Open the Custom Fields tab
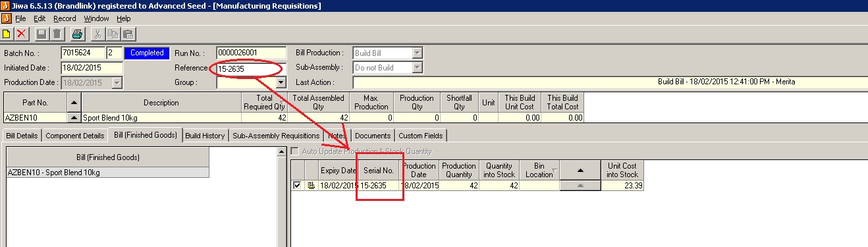This screenshot has width=868, height=247. (421, 136)
